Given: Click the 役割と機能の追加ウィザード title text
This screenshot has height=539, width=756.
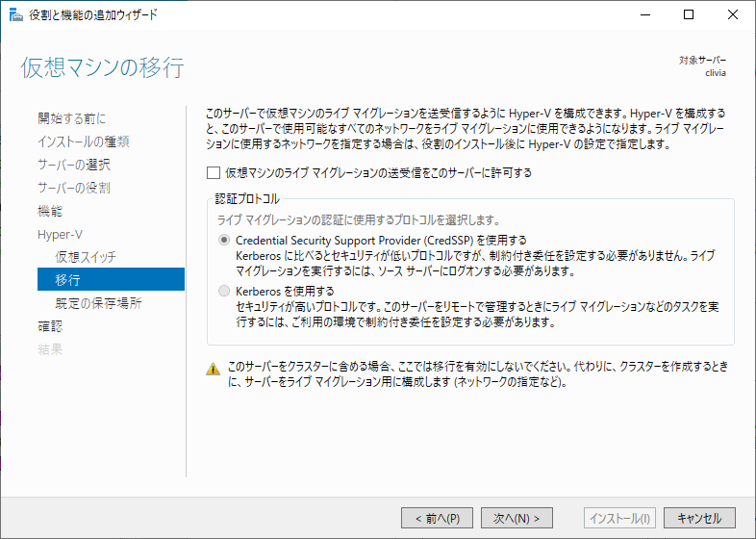Looking at the screenshot, I should tap(93, 15).
